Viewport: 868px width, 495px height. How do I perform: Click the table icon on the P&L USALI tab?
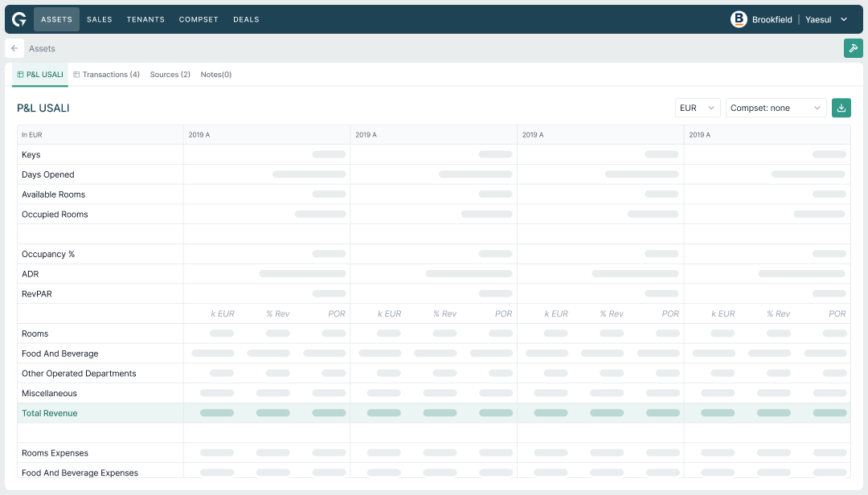(x=21, y=75)
